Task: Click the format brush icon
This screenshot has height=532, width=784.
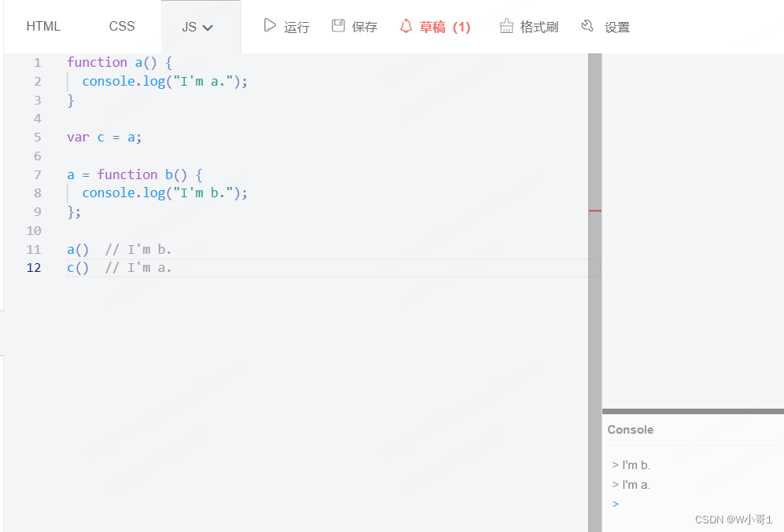Action: [x=506, y=26]
